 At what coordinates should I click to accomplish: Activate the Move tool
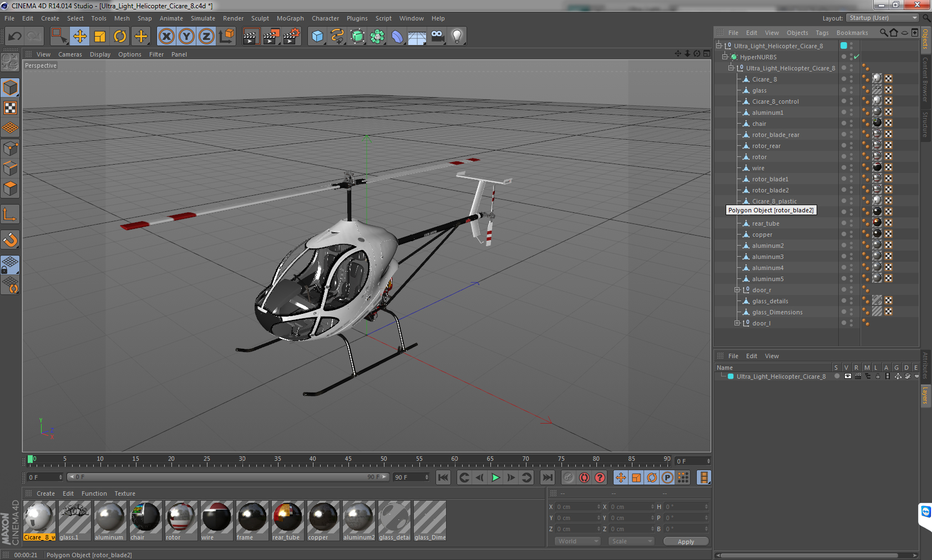(x=80, y=37)
